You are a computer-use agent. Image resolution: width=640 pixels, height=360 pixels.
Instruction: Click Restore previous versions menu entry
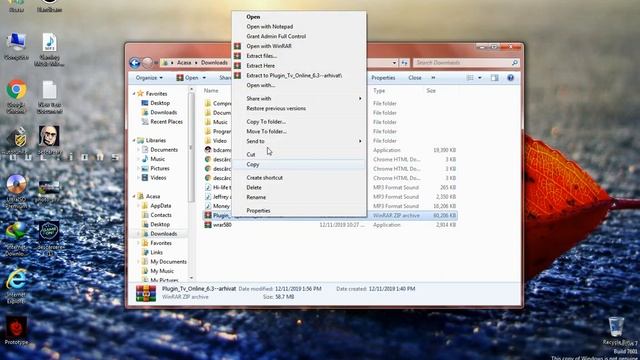click(299, 109)
